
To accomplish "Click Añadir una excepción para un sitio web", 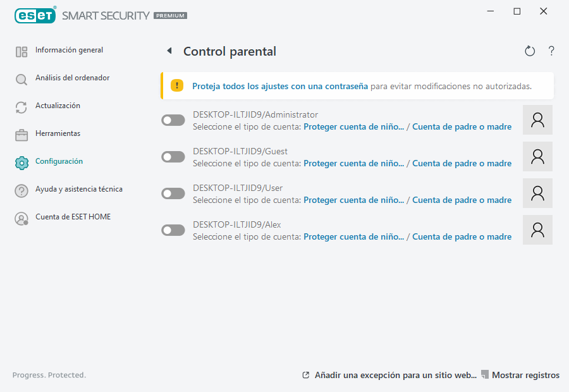I will tap(396, 374).
